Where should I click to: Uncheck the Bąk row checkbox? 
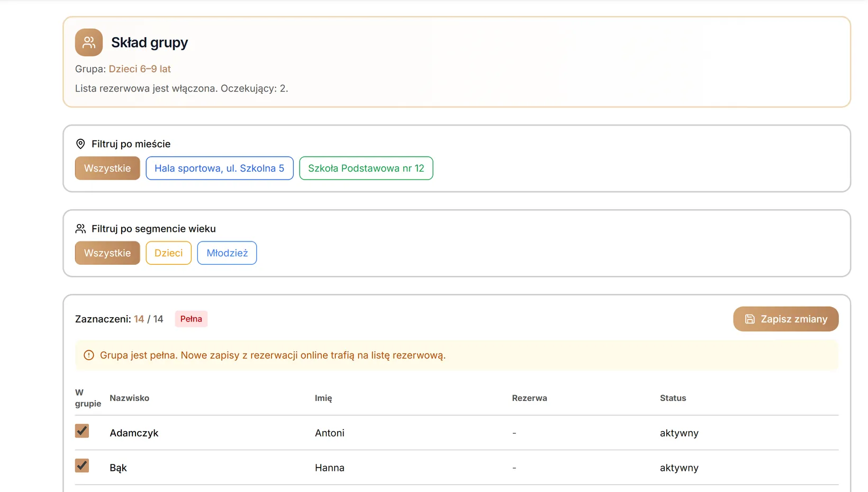click(82, 466)
